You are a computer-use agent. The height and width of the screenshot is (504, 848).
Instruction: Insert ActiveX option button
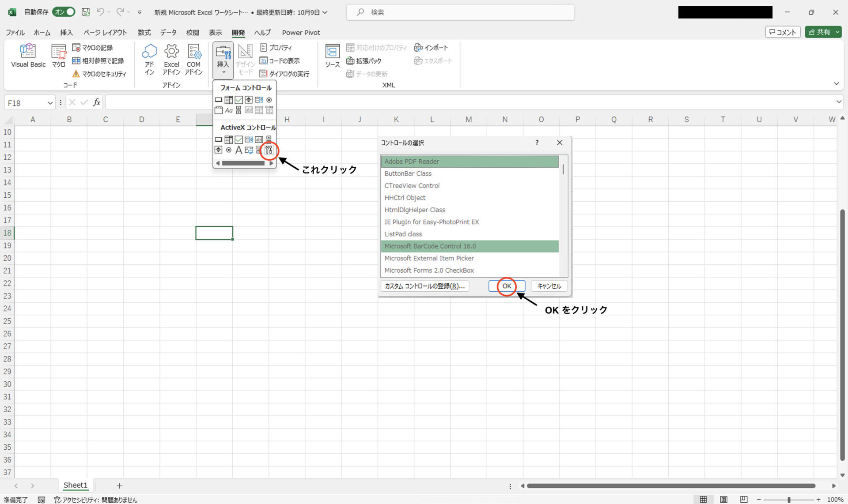[x=229, y=150]
